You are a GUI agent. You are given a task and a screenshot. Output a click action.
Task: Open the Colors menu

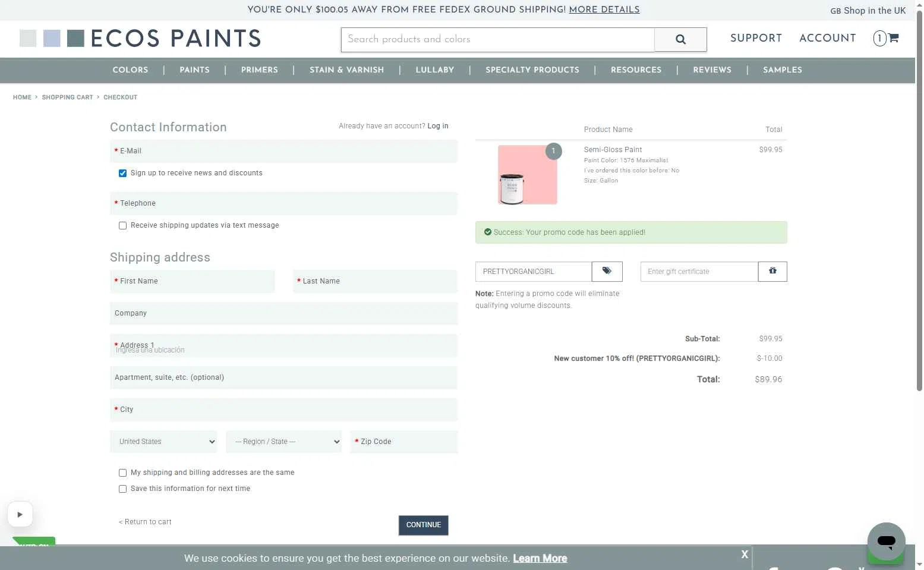coord(130,70)
